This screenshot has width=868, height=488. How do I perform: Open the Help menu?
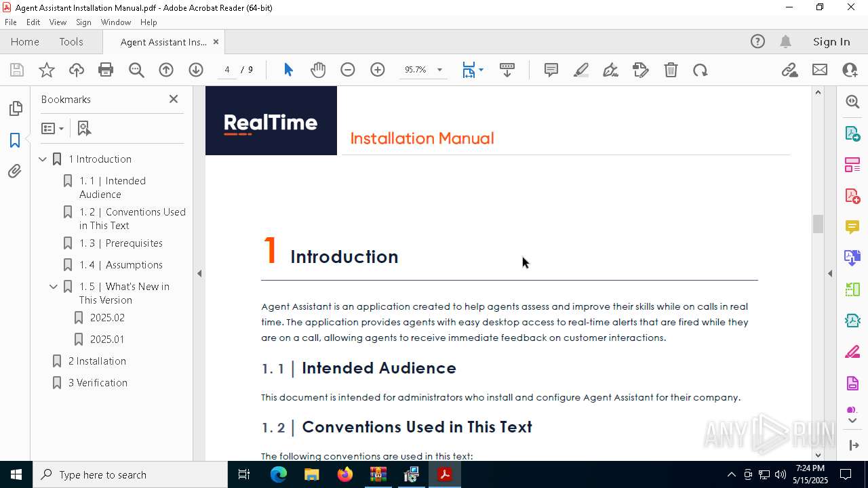pos(149,22)
